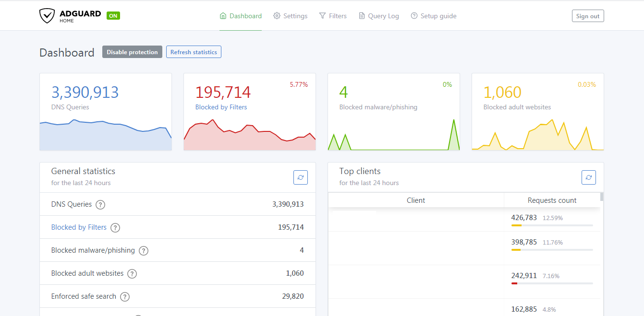
Task: Click 1,060 value in General statistics table
Action: 295,273
